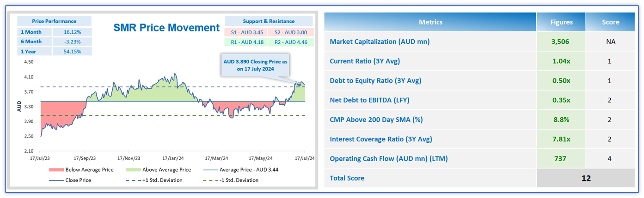
Task: Click the Score column header
Action: pyautogui.click(x=610, y=22)
